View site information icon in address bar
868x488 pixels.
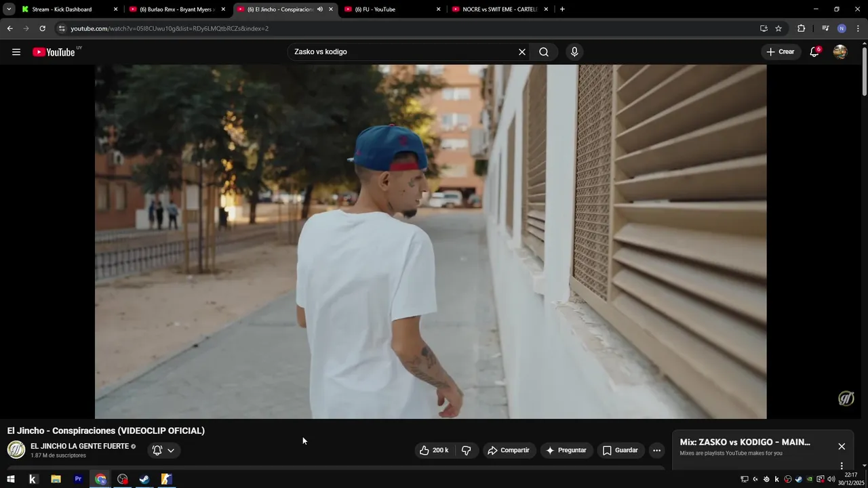(x=62, y=28)
